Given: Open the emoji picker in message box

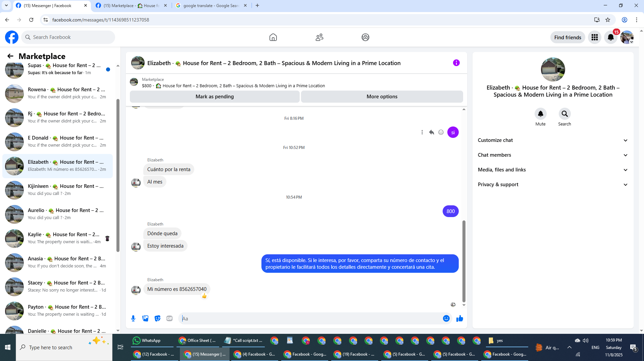Looking at the screenshot, I should tap(446, 318).
